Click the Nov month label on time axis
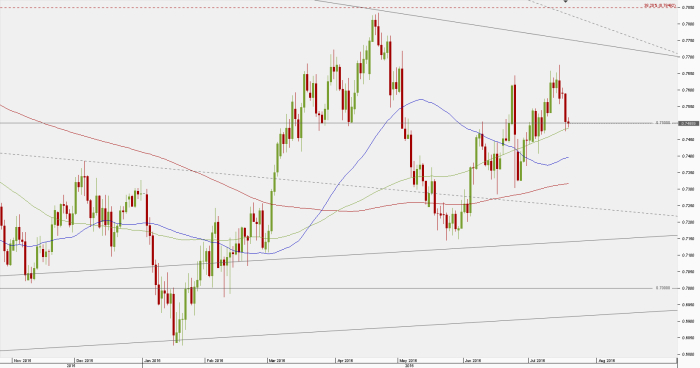 tap(22, 360)
